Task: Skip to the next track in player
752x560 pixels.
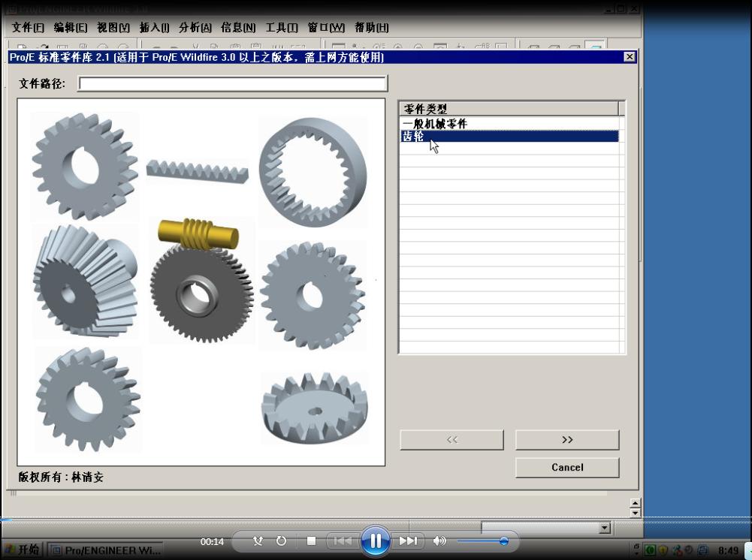Action: (x=408, y=540)
